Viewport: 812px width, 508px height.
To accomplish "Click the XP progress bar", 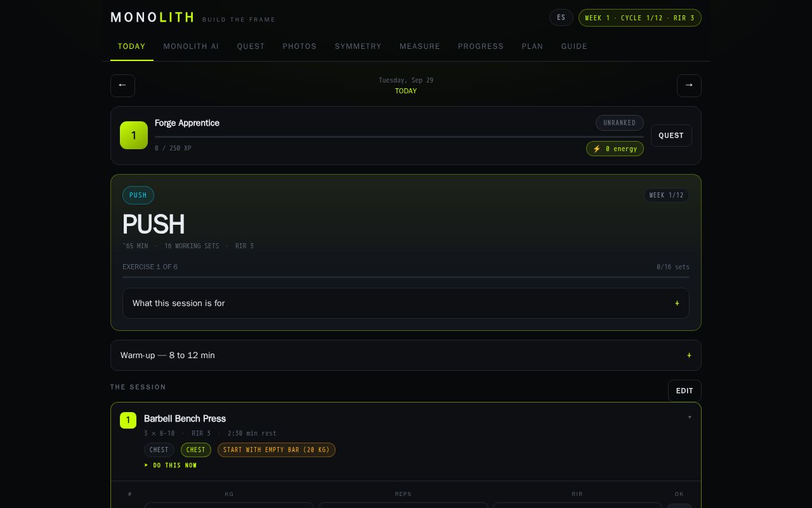I will [x=399, y=137].
